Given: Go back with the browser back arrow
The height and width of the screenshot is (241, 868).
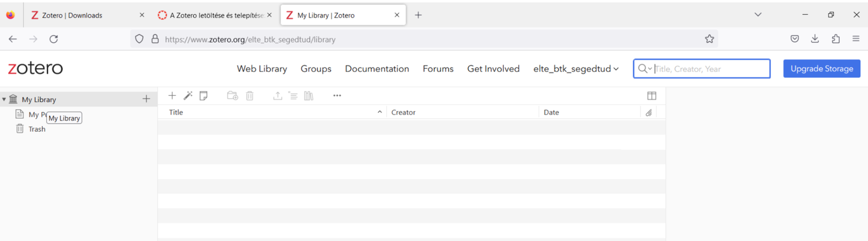Looking at the screenshot, I should tap(13, 39).
